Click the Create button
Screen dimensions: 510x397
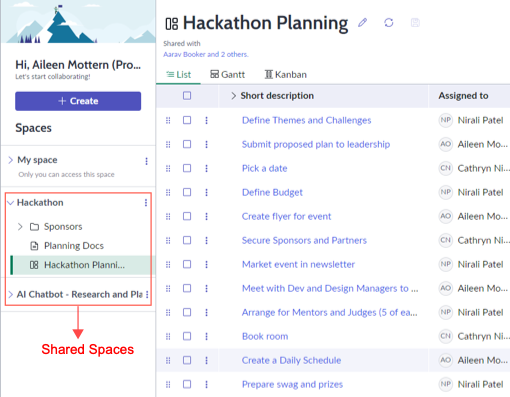pyautogui.click(x=78, y=101)
